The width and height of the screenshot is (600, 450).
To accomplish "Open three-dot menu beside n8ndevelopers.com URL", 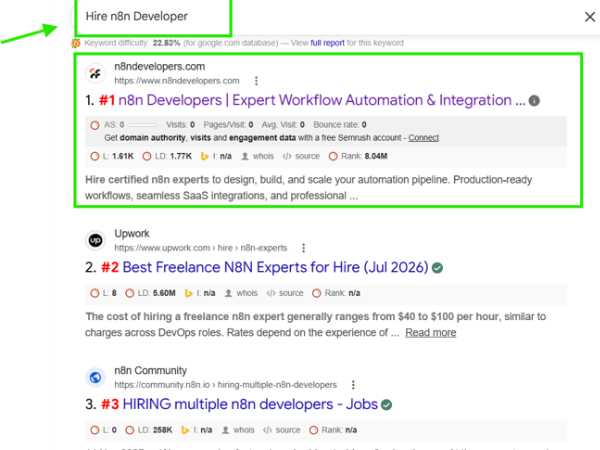I will coord(256,81).
